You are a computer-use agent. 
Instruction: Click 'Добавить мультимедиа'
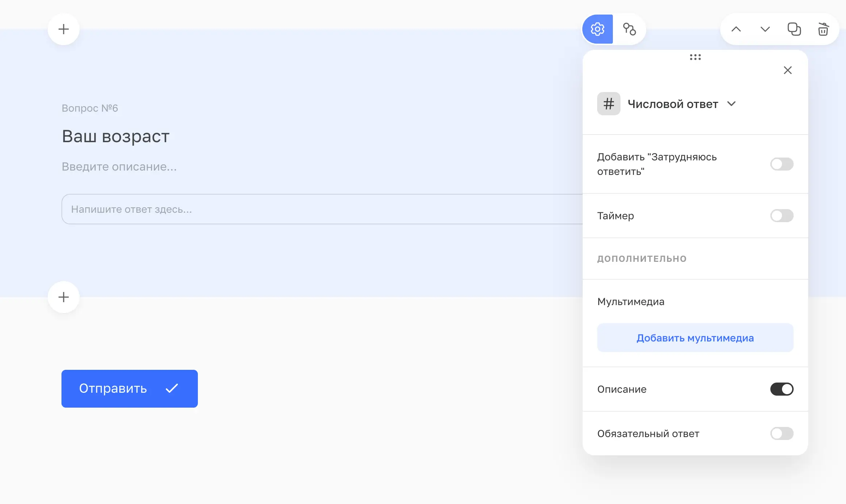click(x=695, y=337)
